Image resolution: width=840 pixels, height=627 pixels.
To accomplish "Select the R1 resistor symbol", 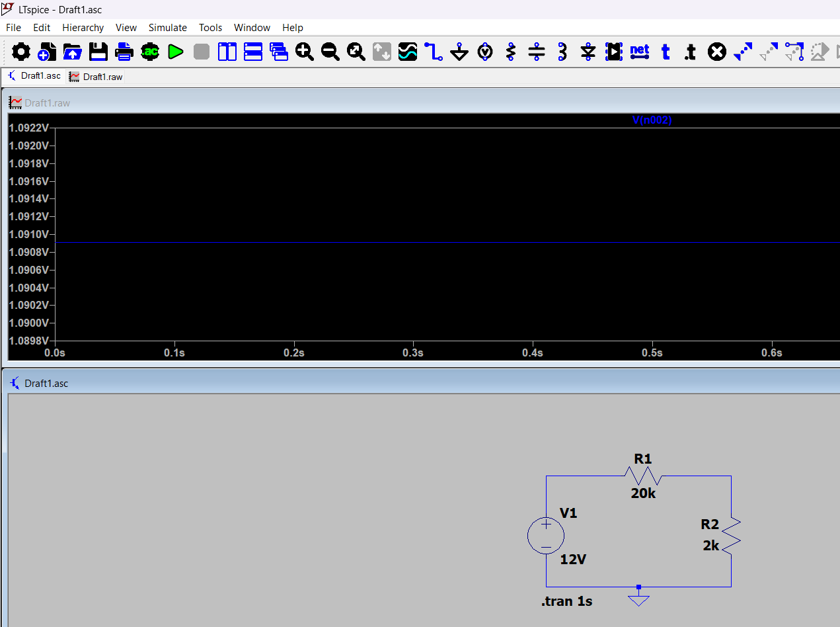I will click(x=643, y=476).
